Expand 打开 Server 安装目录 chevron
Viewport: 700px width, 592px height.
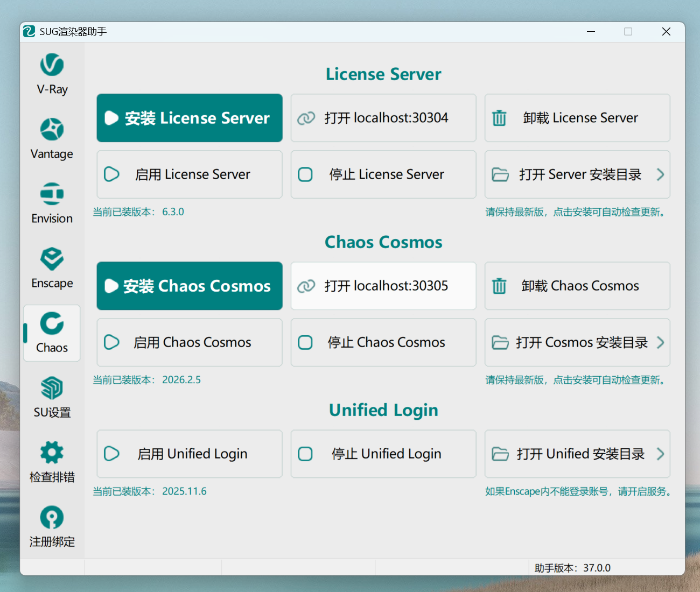point(660,174)
